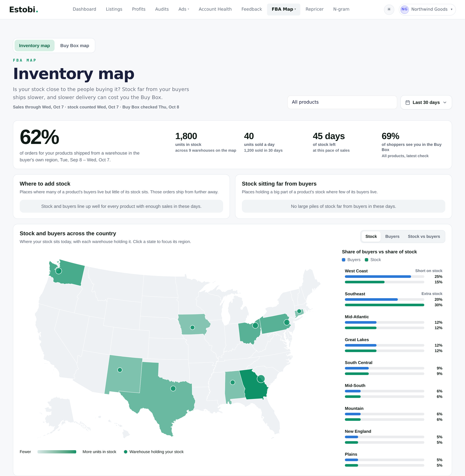Click the calendar icon in date range
Image resolution: width=465 pixels, height=476 pixels.
click(408, 102)
